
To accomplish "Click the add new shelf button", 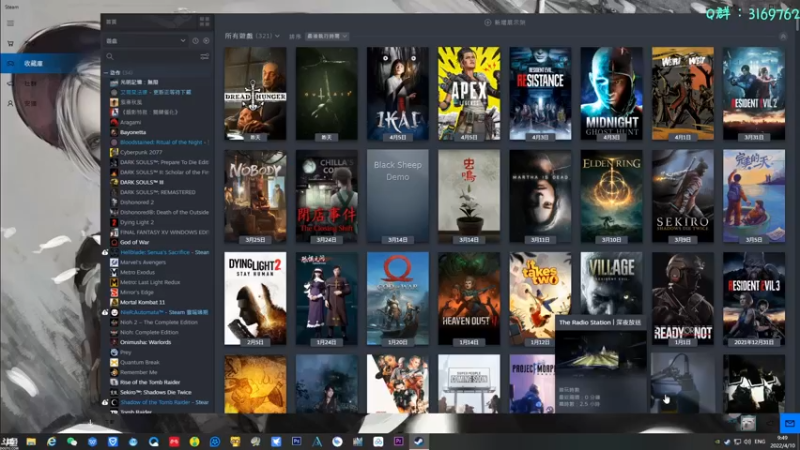I will point(505,22).
